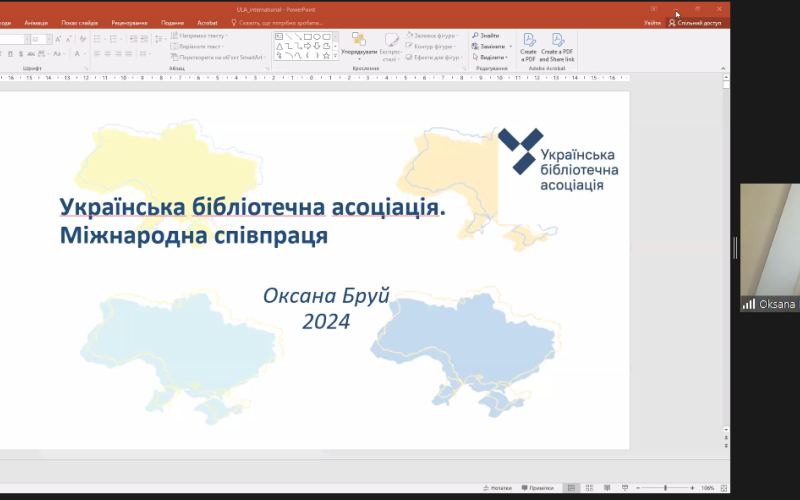The height and width of the screenshot is (500, 800).
Task: Open the Create a PDF tool
Action: [x=528, y=47]
